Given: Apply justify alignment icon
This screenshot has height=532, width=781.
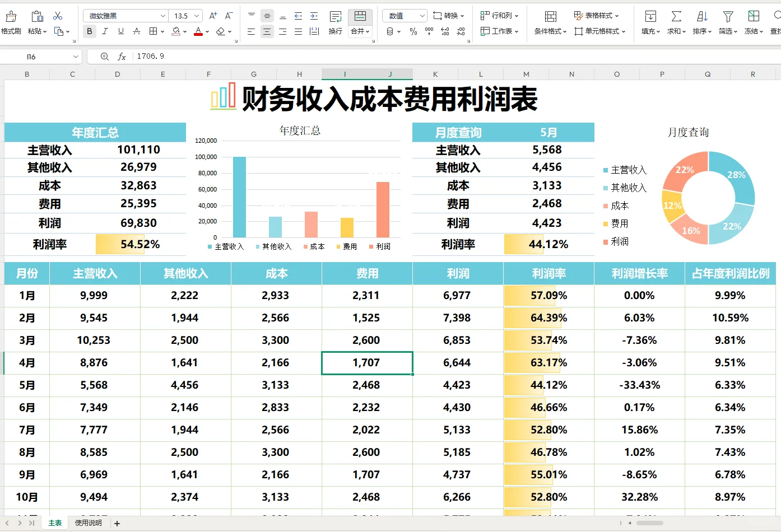Looking at the screenshot, I should coord(299,31).
